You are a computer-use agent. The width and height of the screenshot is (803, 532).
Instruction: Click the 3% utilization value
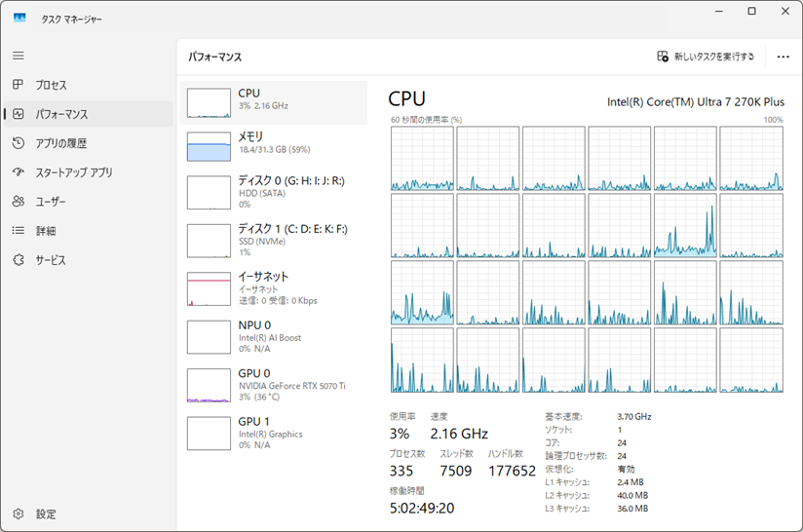pos(399,435)
